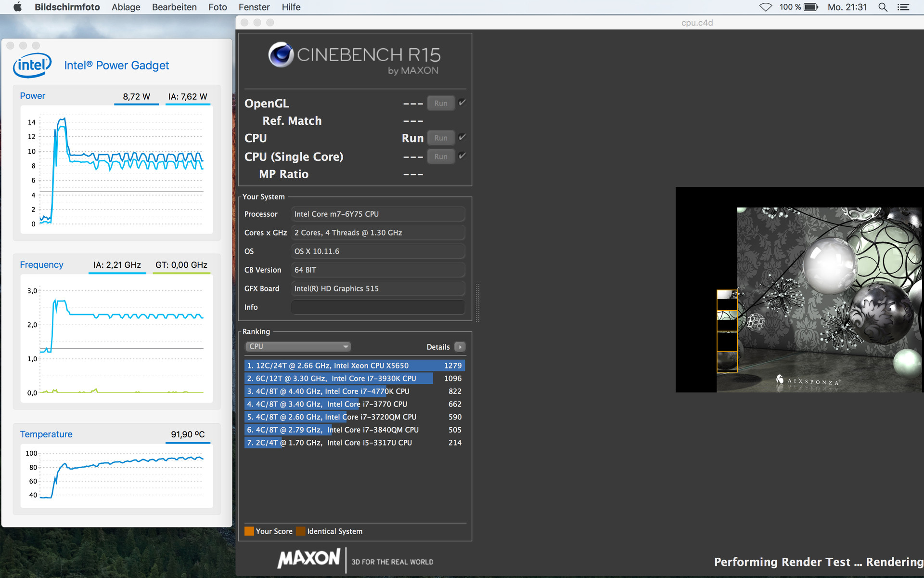Image resolution: width=924 pixels, height=578 pixels.
Task: Open the Hilfe menu
Action: point(291,7)
